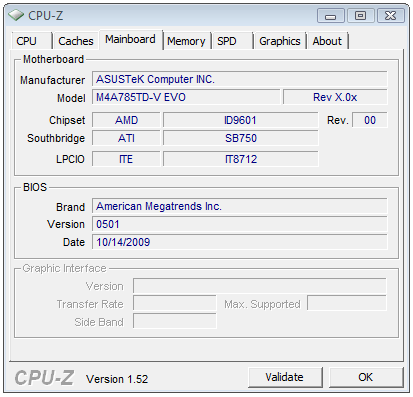413x397 pixels.
Task: Click the CPU-Z logo at the bottom
Action: pyautogui.click(x=44, y=378)
